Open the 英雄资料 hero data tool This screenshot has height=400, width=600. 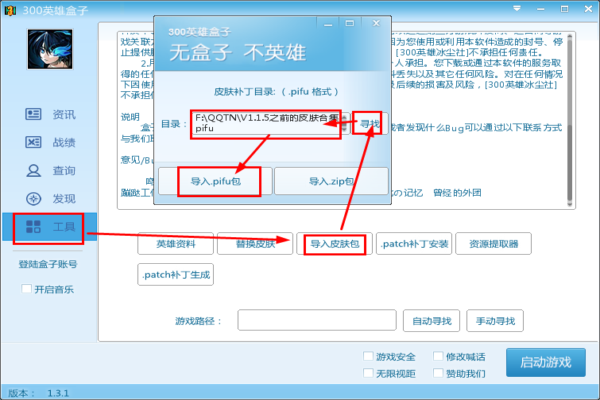(176, 244)
